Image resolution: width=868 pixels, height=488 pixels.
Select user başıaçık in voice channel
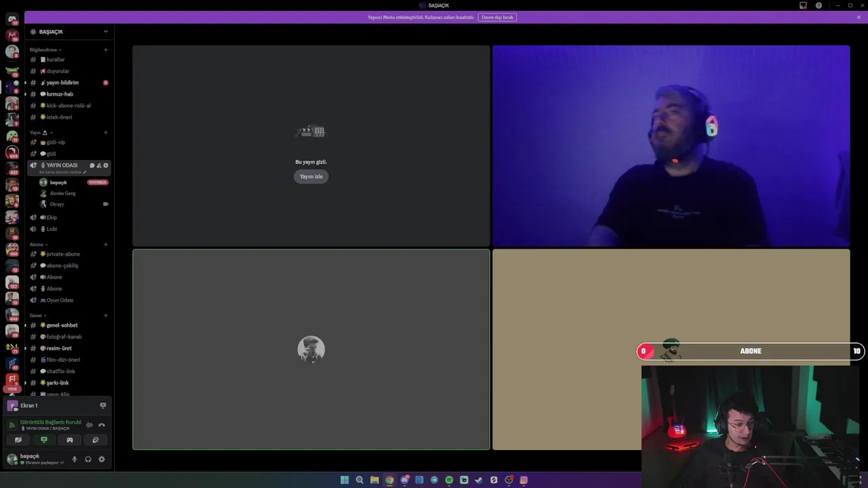click(73, 182)
